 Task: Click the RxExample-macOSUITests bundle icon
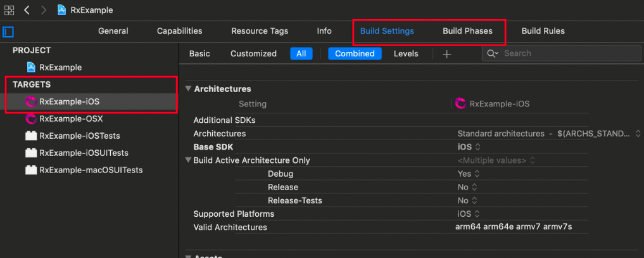pos(31,170)
